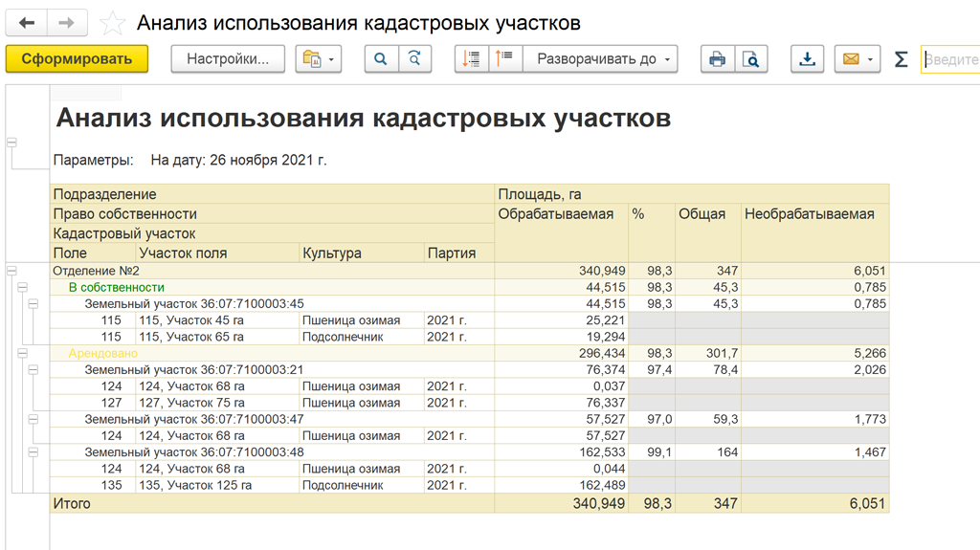
Task: Collapse the Отделение №2 group
Action: (11, 271)
